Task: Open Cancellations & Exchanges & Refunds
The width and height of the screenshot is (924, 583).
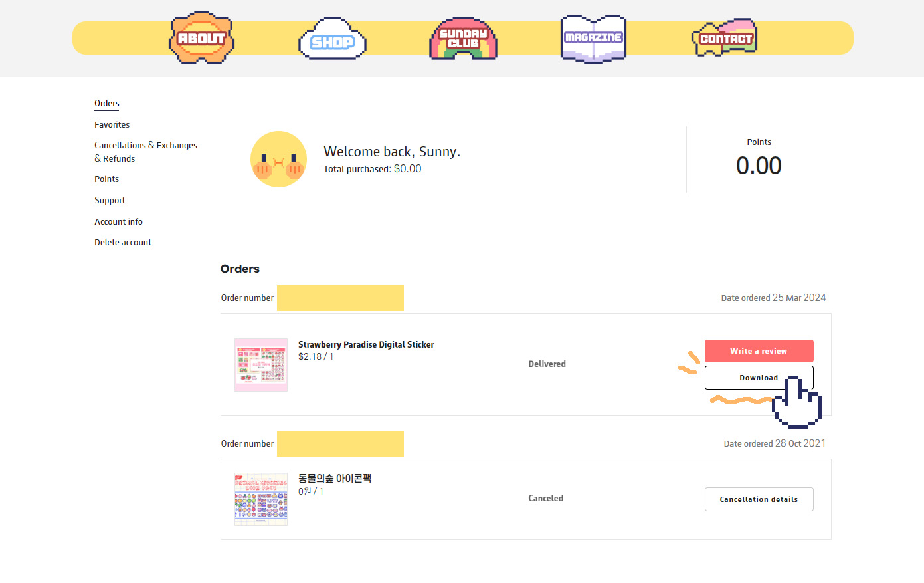Action: point(145,152)
